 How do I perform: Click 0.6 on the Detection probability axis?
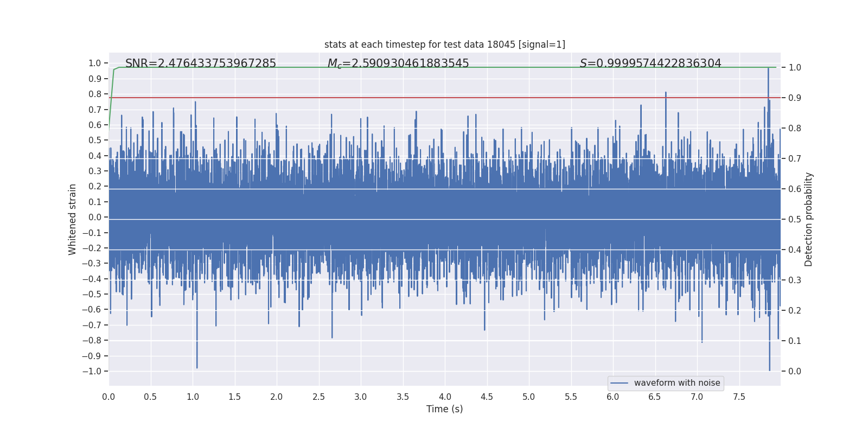pyautogui.click(x=795, y=189)
